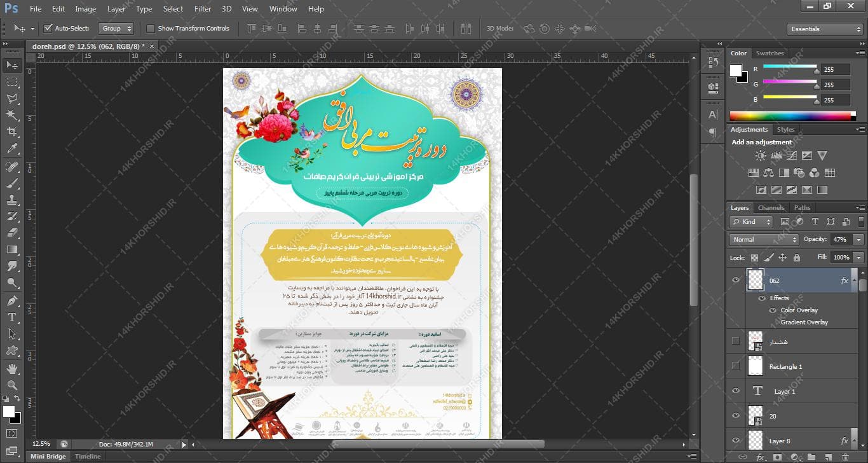Lock all layer attributes with padlock

797,258
